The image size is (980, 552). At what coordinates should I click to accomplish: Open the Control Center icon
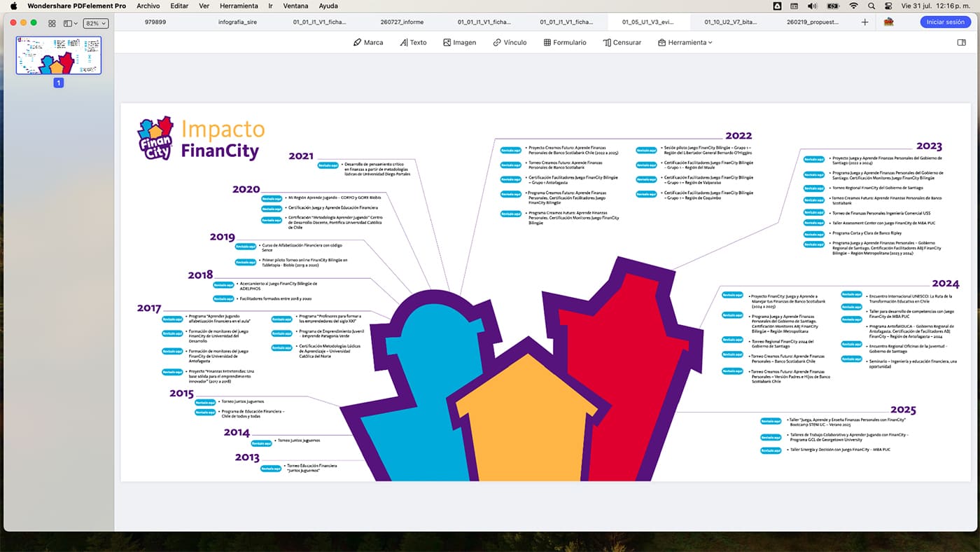click(x=887, y=6)
